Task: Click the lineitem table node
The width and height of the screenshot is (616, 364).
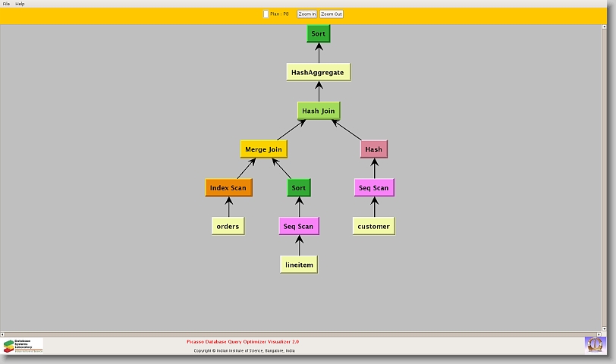Action: [299, 265]
